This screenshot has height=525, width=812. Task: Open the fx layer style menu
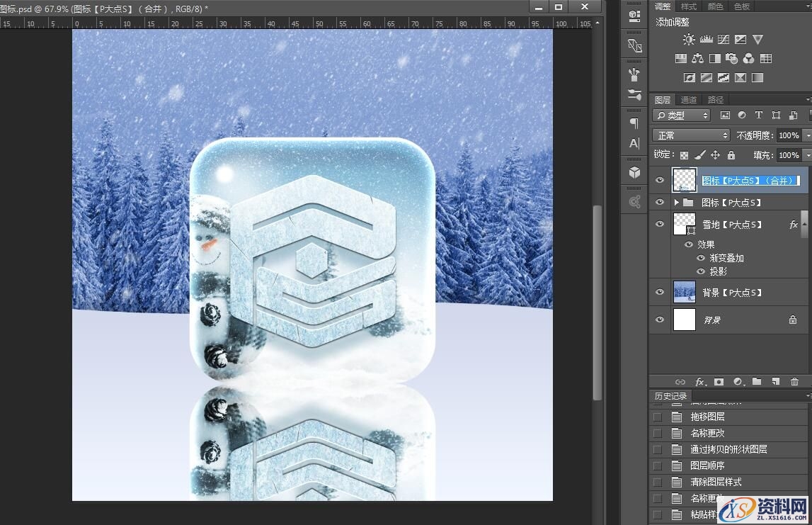(699, 382)
